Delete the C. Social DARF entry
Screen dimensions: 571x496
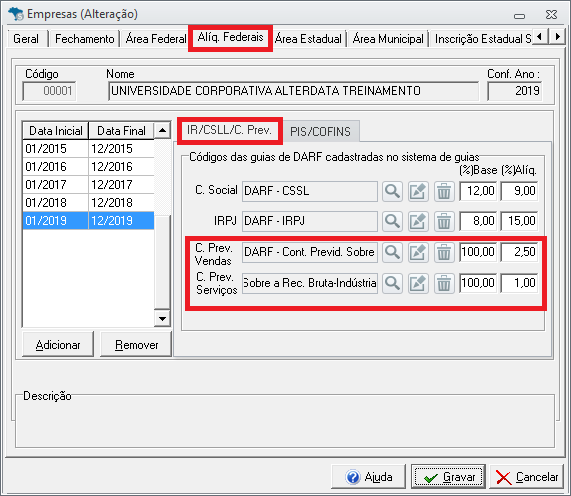click(444, 191)
